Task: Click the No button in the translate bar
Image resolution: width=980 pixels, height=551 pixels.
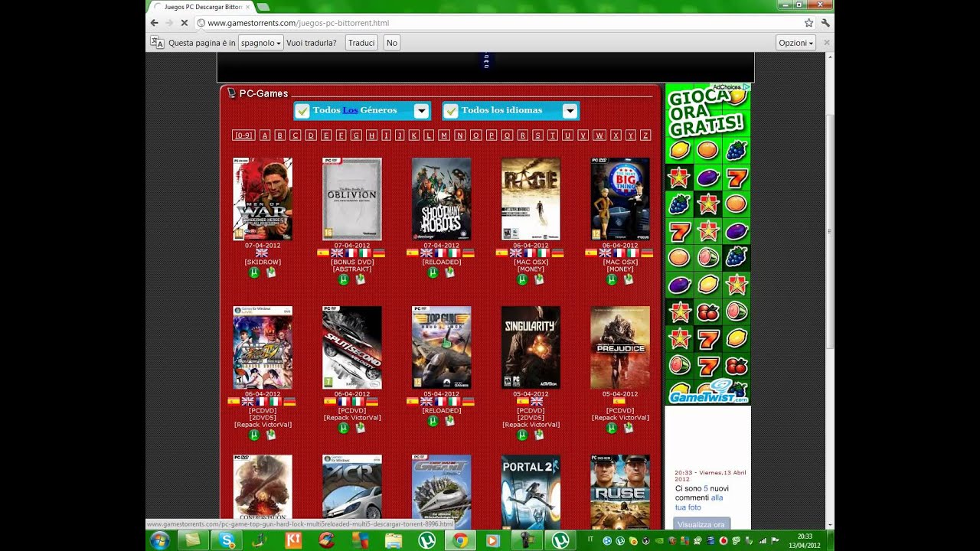Action: pos(392,43)
